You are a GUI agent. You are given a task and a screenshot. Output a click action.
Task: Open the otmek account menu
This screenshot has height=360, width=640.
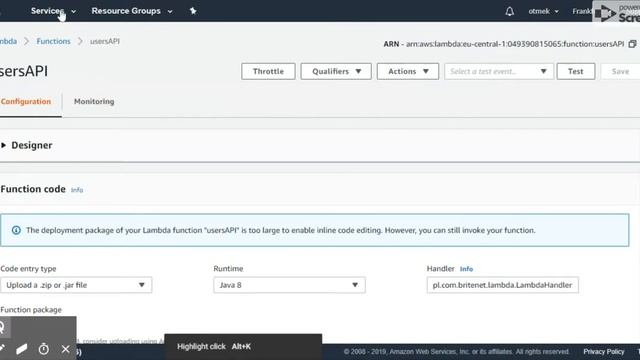[x=543, y=11]
